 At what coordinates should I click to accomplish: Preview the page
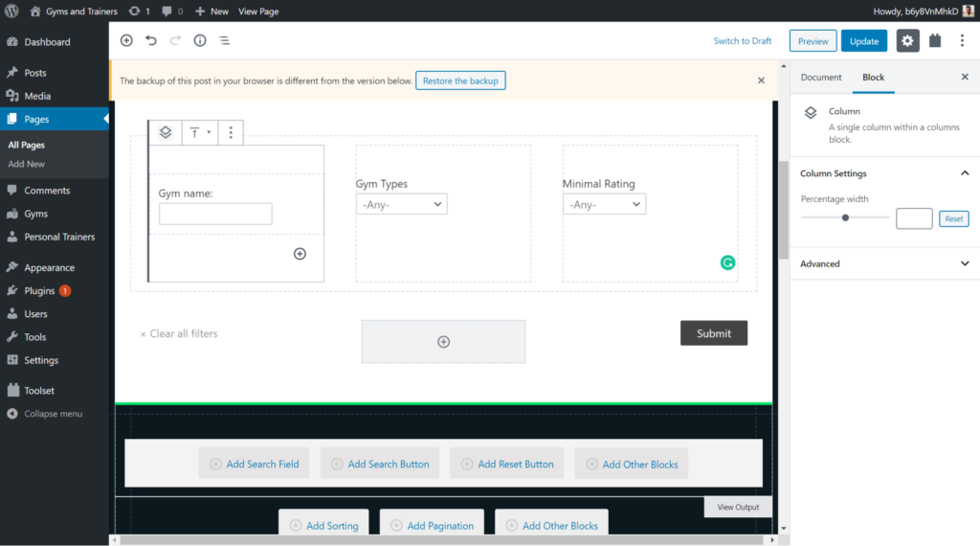coord(813,40)
